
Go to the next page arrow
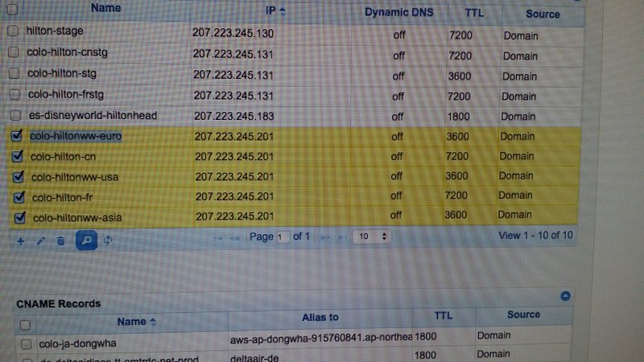pyautogui.click(x=326, y=237)
